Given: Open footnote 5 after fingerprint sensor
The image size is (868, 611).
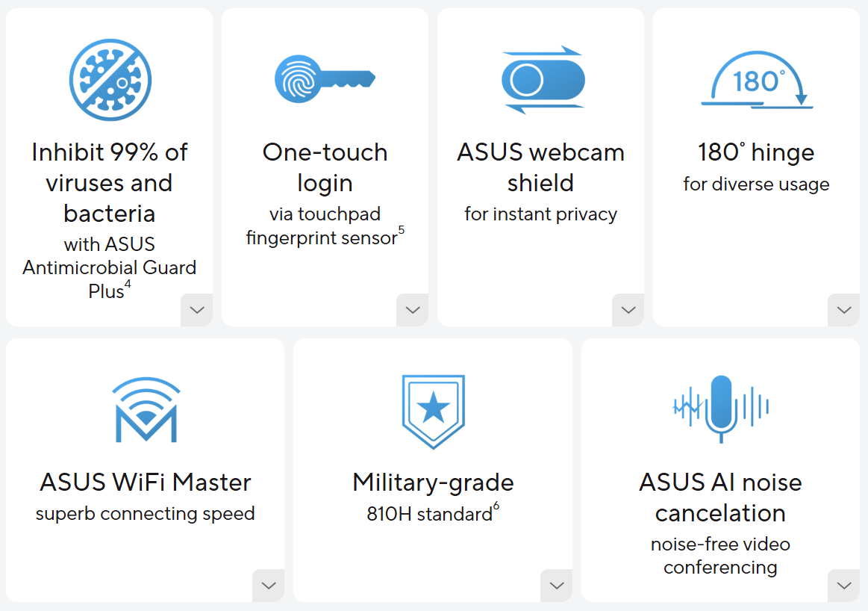Looking at the screenshot, I should 402,230.
